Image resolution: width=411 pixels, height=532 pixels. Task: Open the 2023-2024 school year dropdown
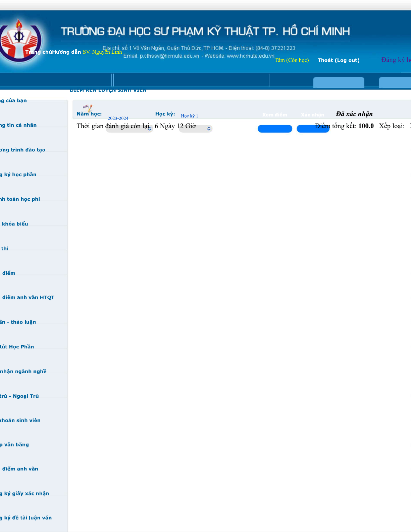click(x=129, y=129)
